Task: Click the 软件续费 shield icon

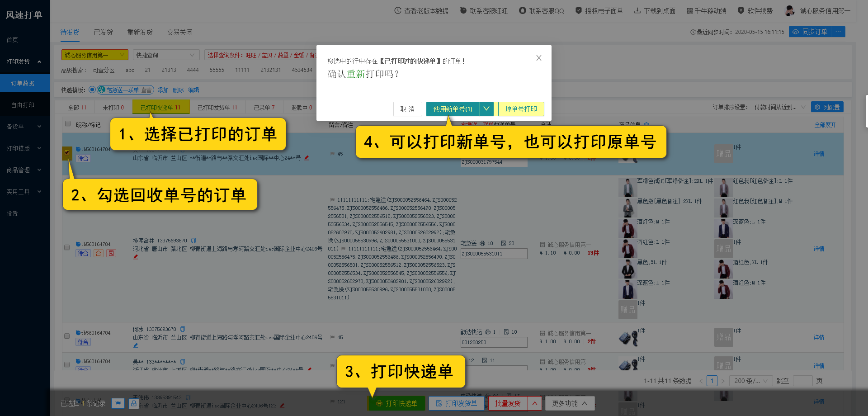Action: click(741, 10)
